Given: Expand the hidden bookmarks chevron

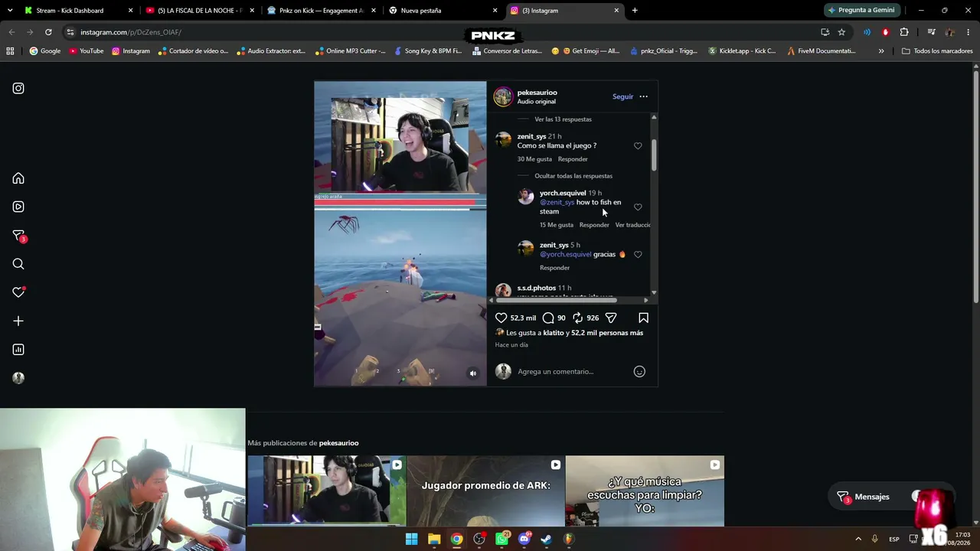Looking at the screenshot, I should pyautogui.click(x=881, y=51).
